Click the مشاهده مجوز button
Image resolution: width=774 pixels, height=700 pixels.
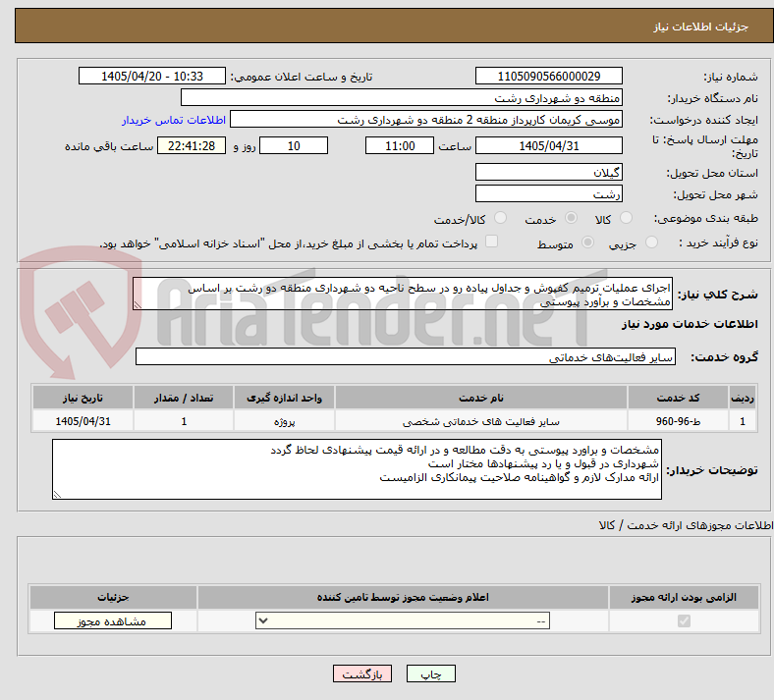113,621
